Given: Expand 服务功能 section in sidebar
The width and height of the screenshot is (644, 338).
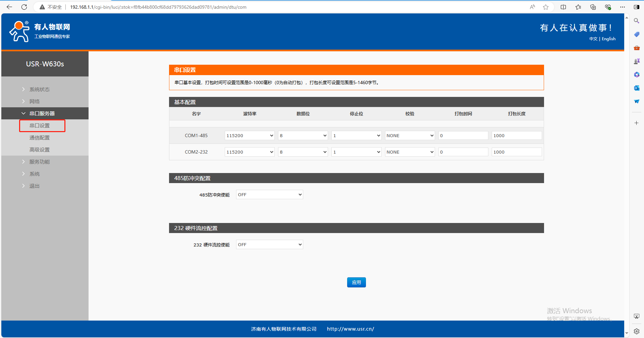Looking at the screenshot, I should tap(39, 162).
